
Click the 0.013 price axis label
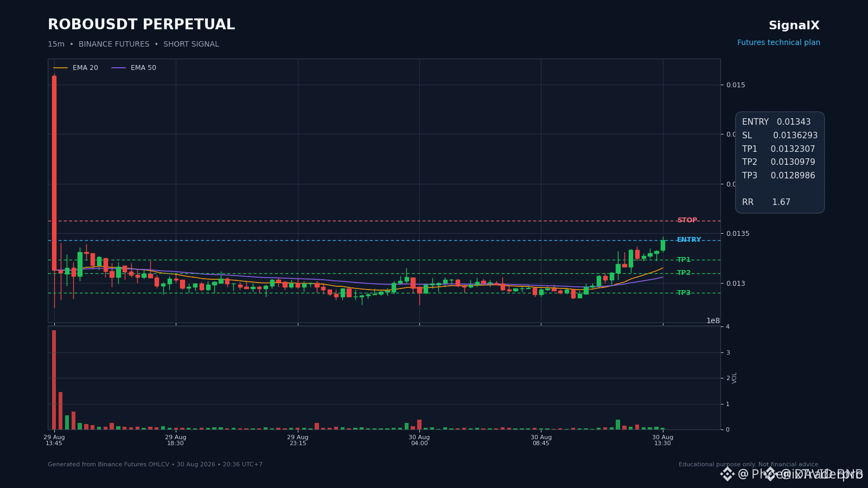coord(736,284)
